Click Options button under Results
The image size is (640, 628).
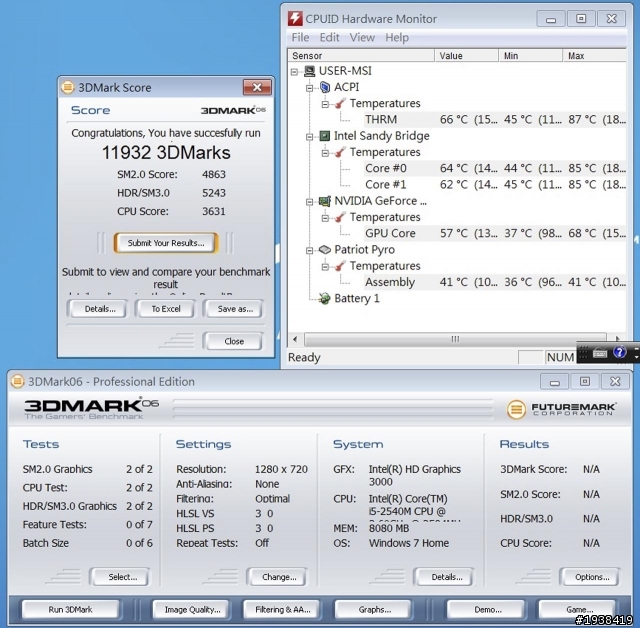(592, 577)
